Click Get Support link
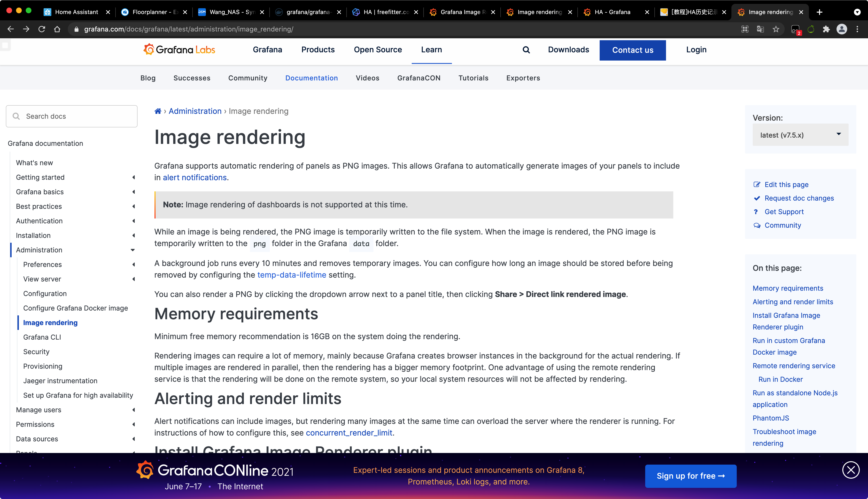Viewport: 868px width, 499px height. pos(784,212)
